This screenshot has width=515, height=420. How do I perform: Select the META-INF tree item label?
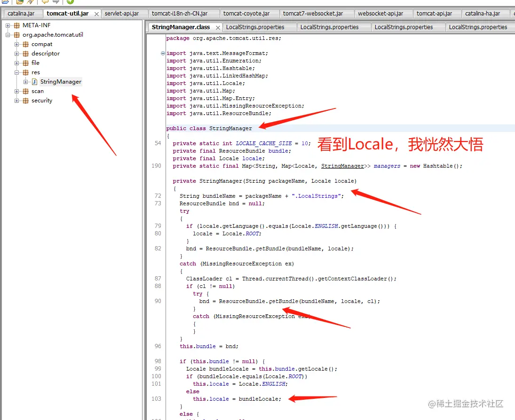tap(37, 25)
